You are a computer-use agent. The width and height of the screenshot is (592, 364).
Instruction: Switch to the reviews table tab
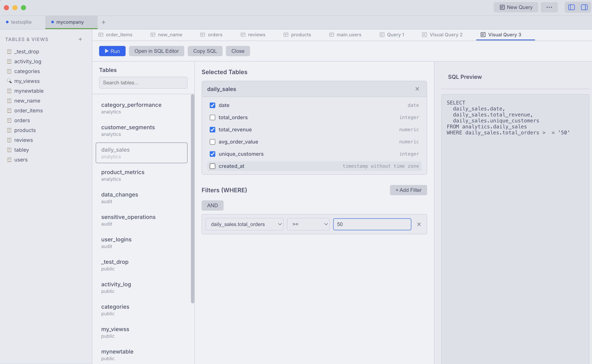(x=253, y=35)
